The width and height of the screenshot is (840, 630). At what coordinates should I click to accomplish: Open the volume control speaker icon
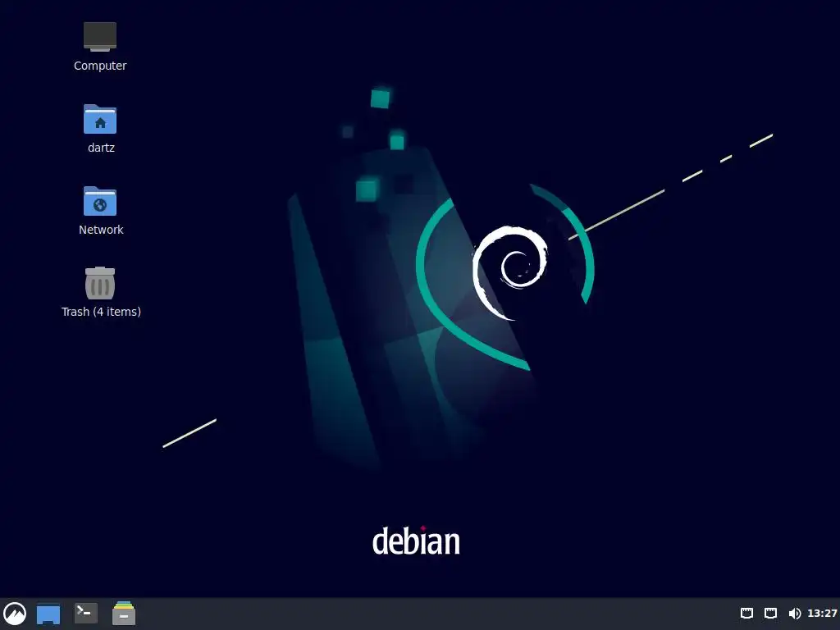point(794,614)
